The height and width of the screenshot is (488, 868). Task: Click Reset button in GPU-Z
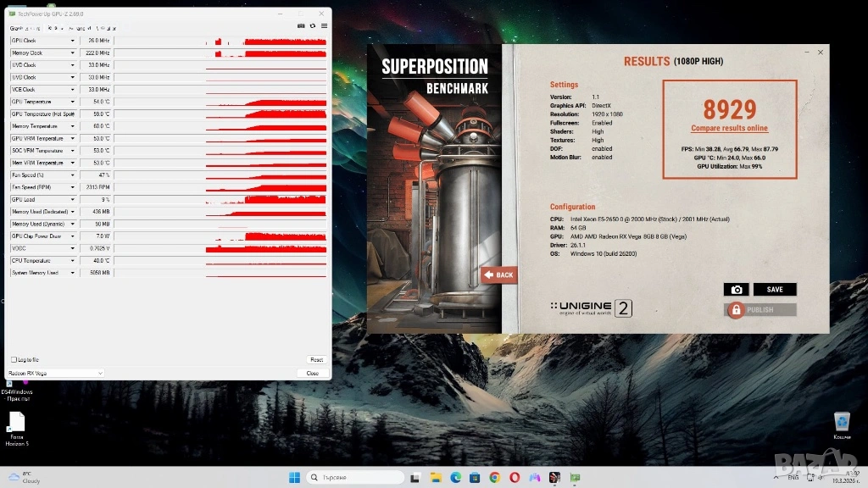coord(317,359)
